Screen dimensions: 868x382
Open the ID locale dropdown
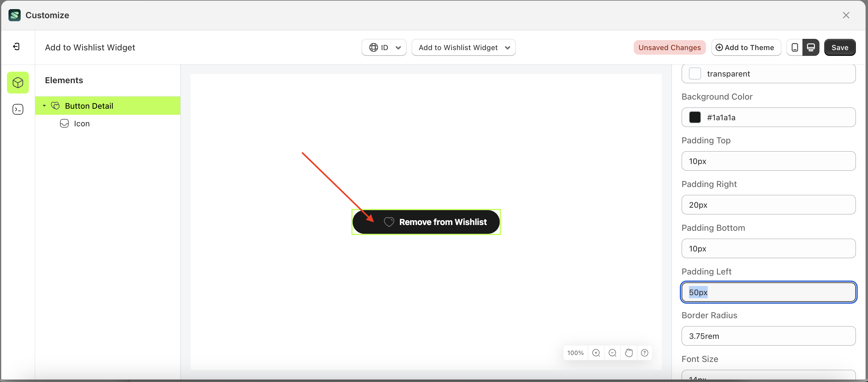(x=384, y=47)
